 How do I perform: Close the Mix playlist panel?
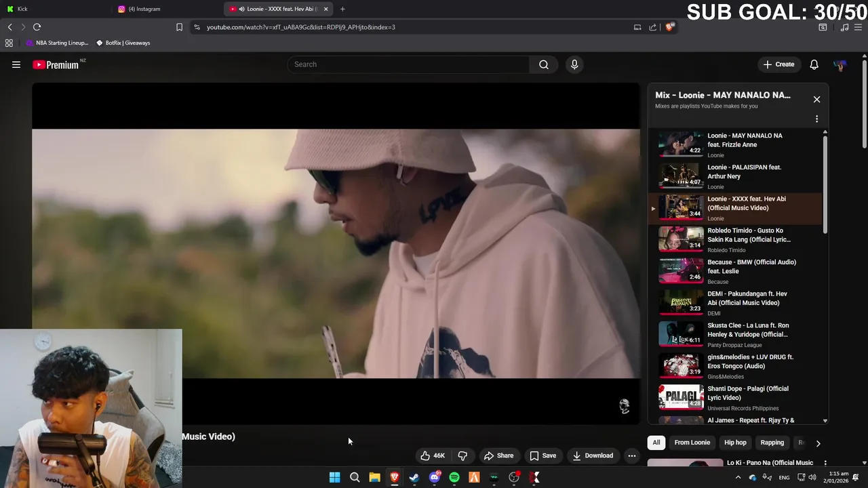(x=816, y=100)
